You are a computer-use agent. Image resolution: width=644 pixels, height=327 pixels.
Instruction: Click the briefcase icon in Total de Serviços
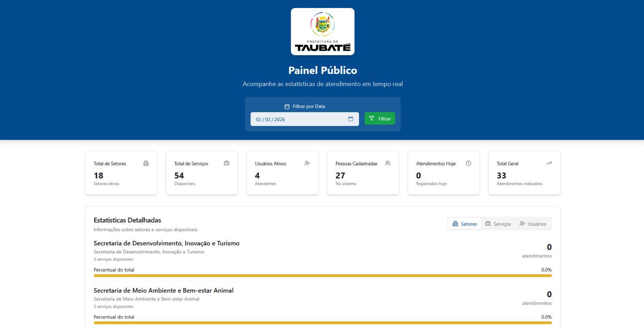(227, 163)
